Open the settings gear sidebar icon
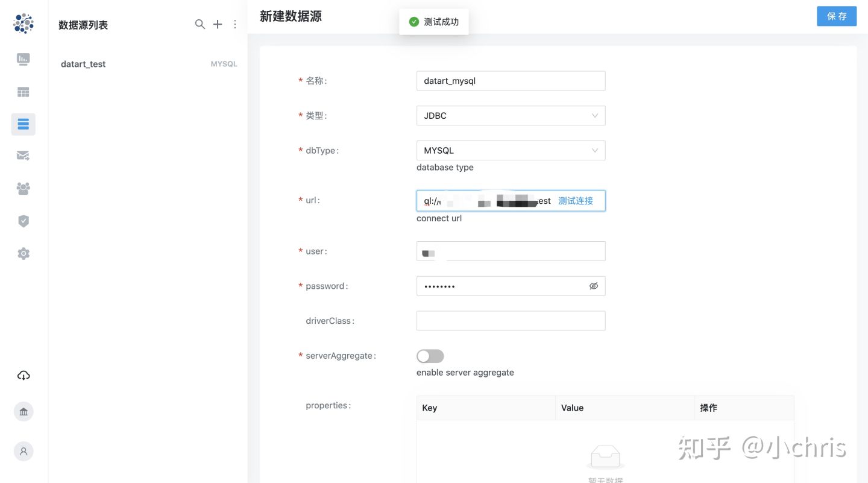The width and height of the screenshot is (868, 483). click(24, 254)
